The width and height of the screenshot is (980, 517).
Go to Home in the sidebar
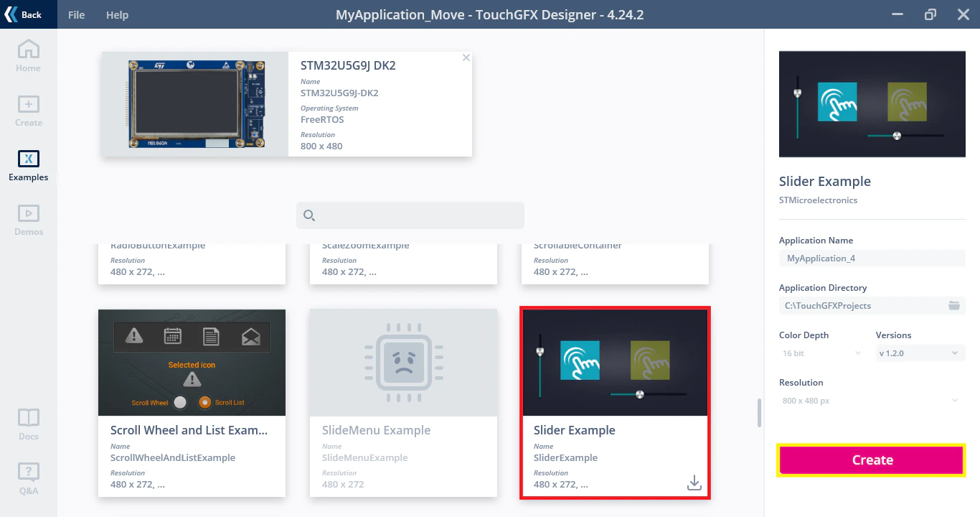[29, 57]
